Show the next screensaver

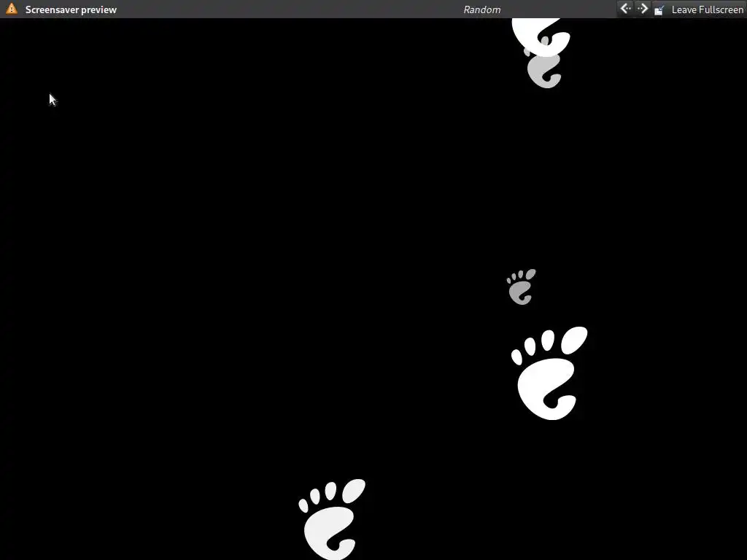(x=642, y=9)
